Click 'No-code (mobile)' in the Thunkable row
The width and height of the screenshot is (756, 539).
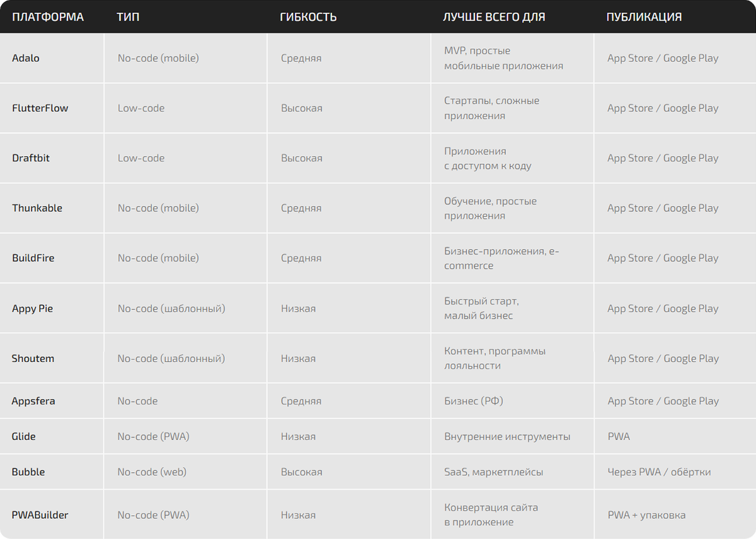tap(158, 208)
